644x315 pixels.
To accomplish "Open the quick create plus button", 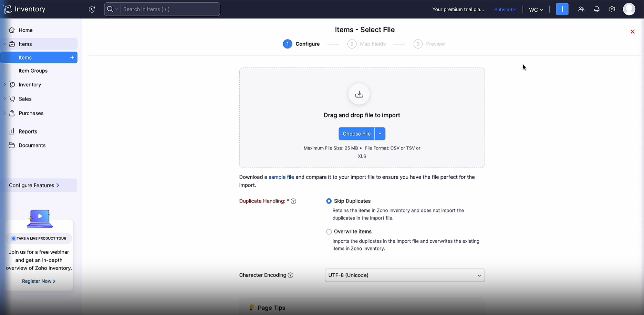I will (562, 9).
